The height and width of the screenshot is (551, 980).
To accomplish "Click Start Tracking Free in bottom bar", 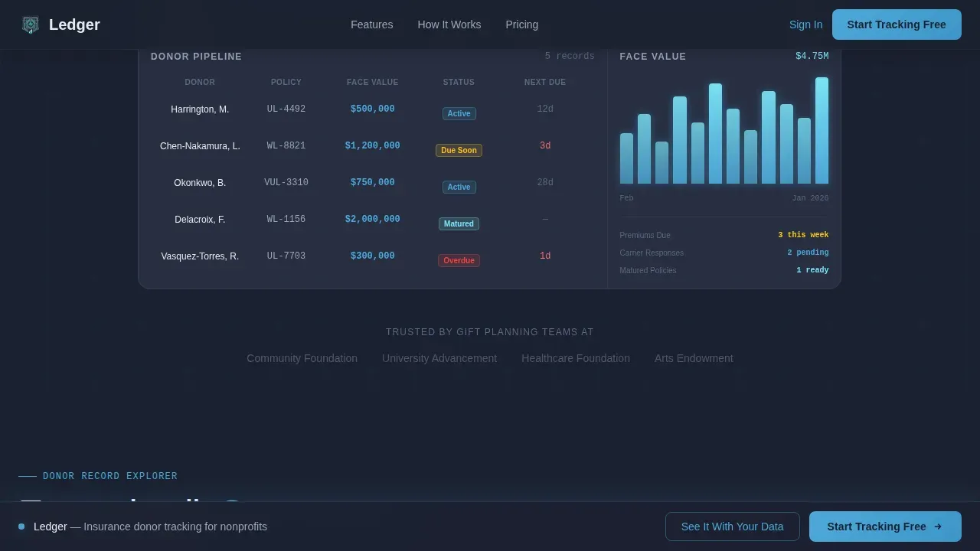I will pos(885,527).
